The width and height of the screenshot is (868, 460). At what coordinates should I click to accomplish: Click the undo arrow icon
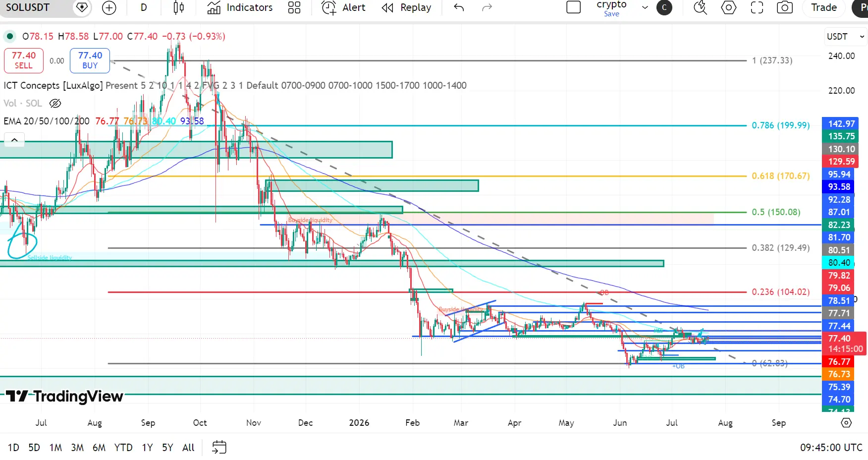pyautogui.click(x=459, y=7)
